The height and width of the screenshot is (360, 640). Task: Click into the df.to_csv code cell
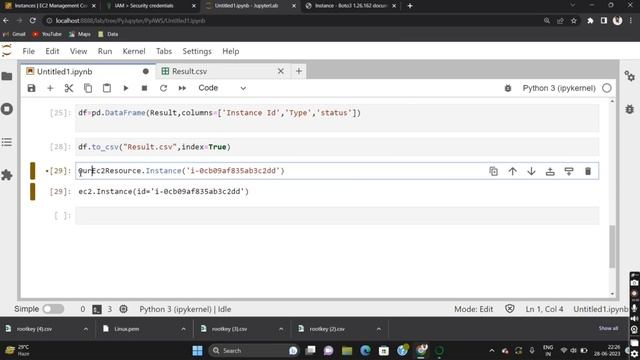337,147
